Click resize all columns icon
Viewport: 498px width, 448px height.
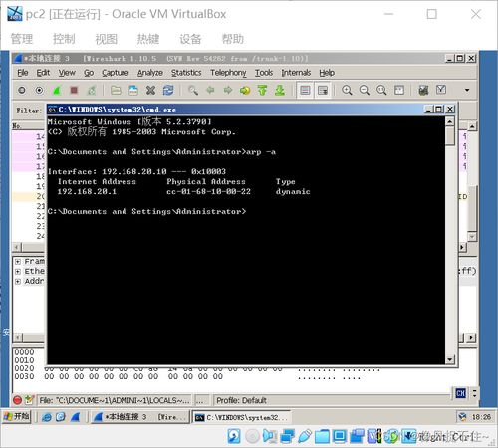399,90
